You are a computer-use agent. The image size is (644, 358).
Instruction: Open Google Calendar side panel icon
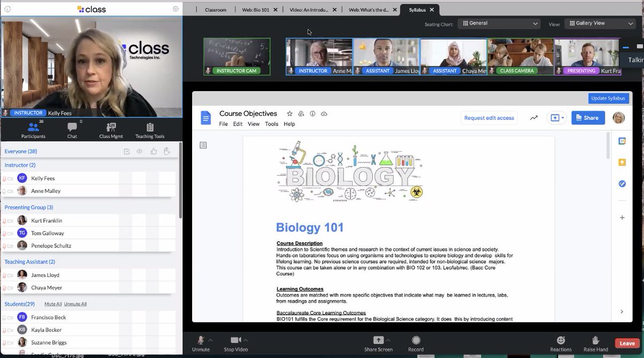pyautogui.click(x=622, y=141)
